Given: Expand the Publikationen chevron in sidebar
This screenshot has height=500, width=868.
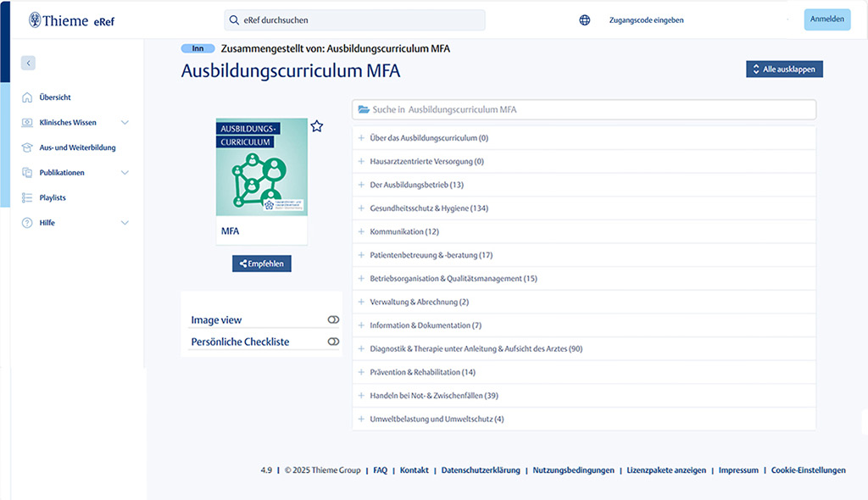Looking at the screenshot, I should tap(125, 173).
